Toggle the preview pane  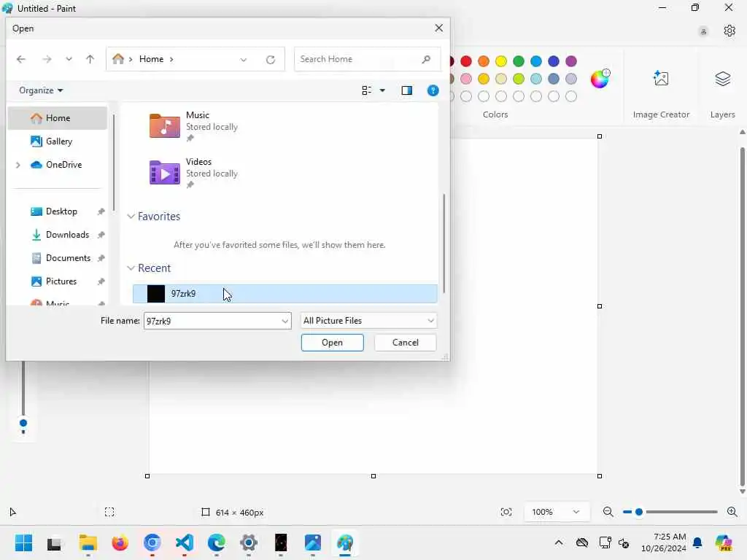click(x=407, y=90)
